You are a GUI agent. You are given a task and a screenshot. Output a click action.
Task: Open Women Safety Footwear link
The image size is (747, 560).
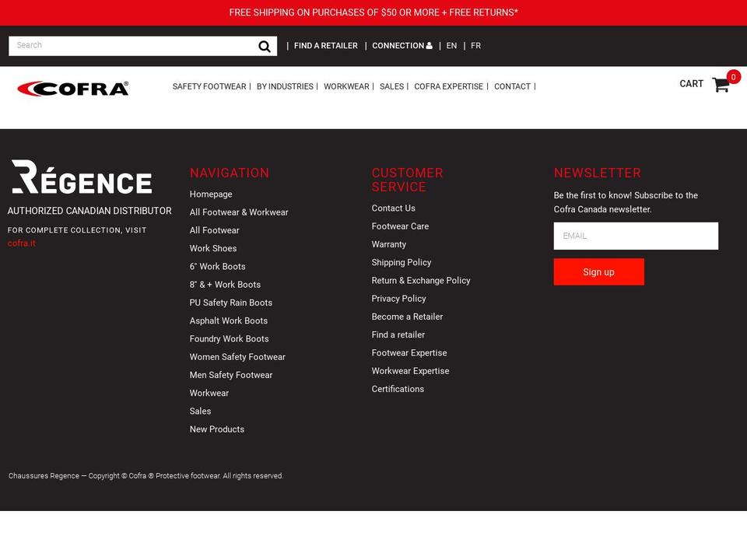[237, 357]
